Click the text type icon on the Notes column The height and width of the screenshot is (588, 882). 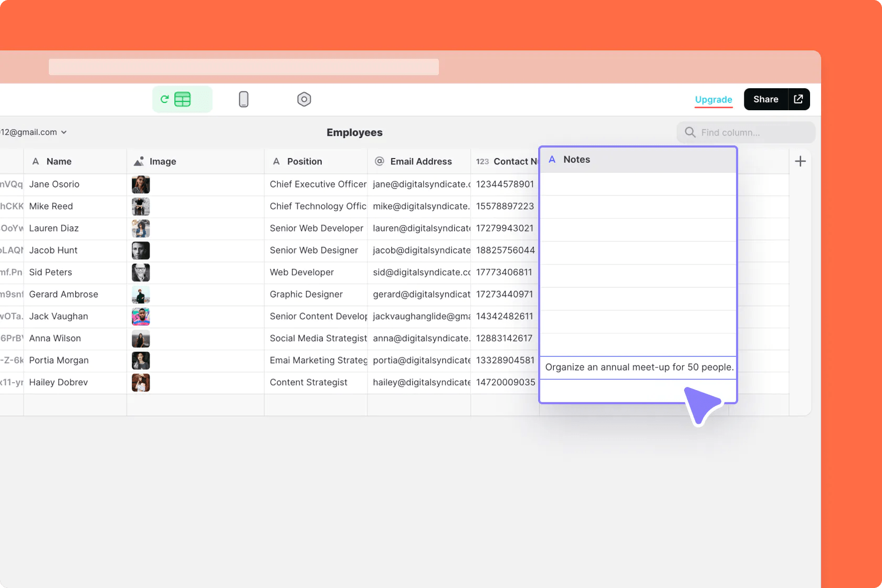[552, 160]
